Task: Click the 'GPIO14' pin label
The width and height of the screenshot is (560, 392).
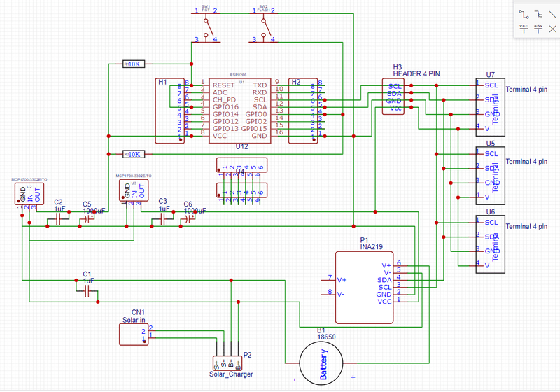Action: coord(225,114)
